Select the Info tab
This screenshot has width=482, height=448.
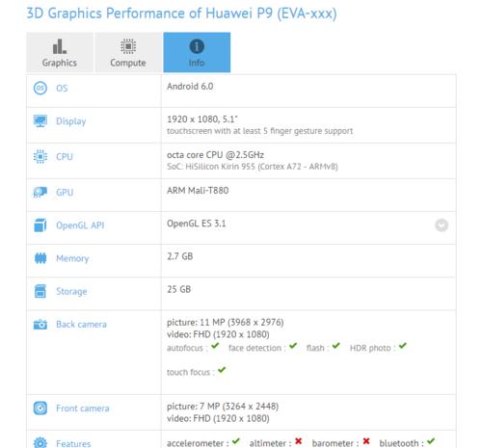[x=197, y=52]
